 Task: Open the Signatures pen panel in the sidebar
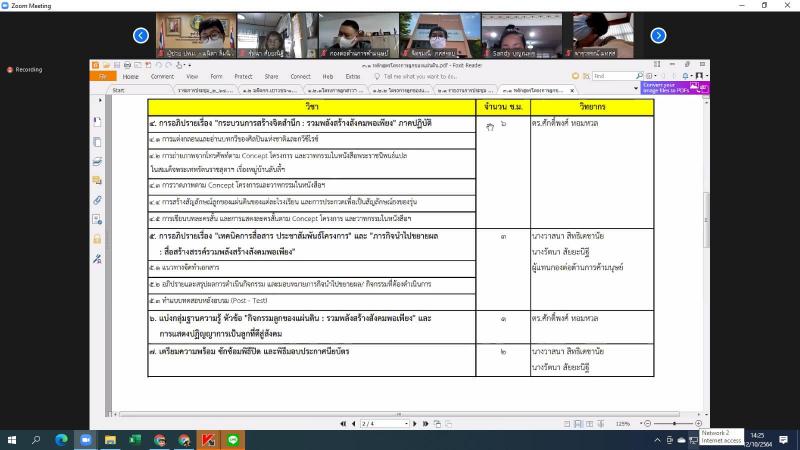coord(97,259)
